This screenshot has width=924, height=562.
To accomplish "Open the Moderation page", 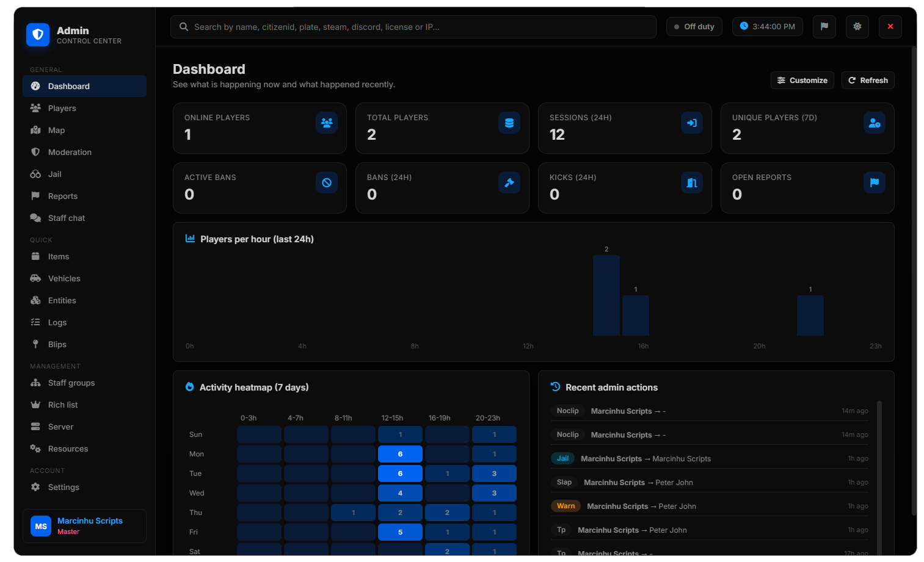I will point(84,152).
